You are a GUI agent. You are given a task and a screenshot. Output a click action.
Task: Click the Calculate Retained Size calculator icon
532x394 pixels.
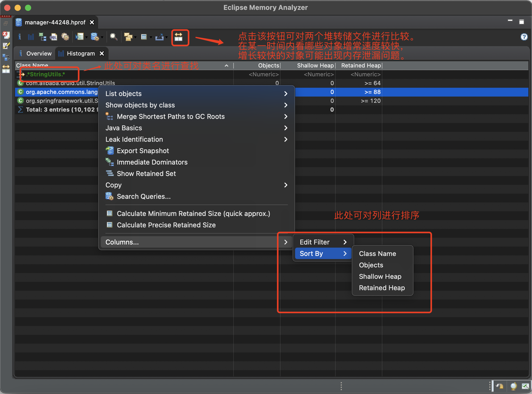coord(144,37)
